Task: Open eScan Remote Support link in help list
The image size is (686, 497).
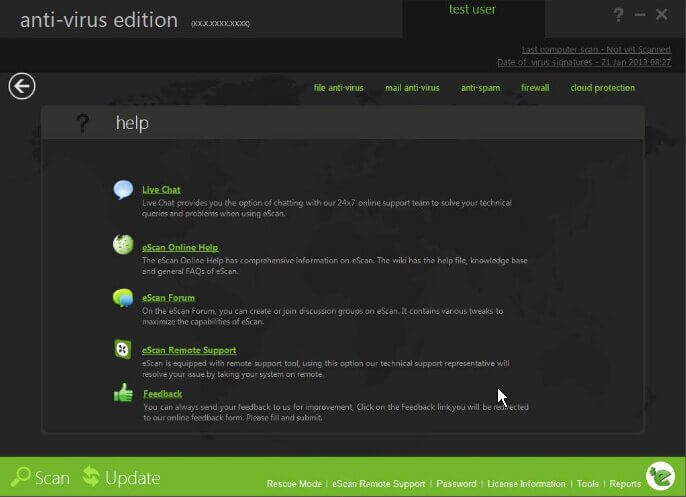Action: 189,350
